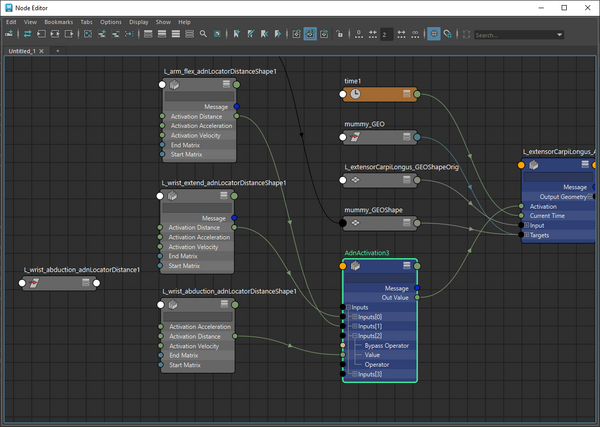Open the Bookmarks menu
The image size is (600, 427).
click(x=58, y=21)
